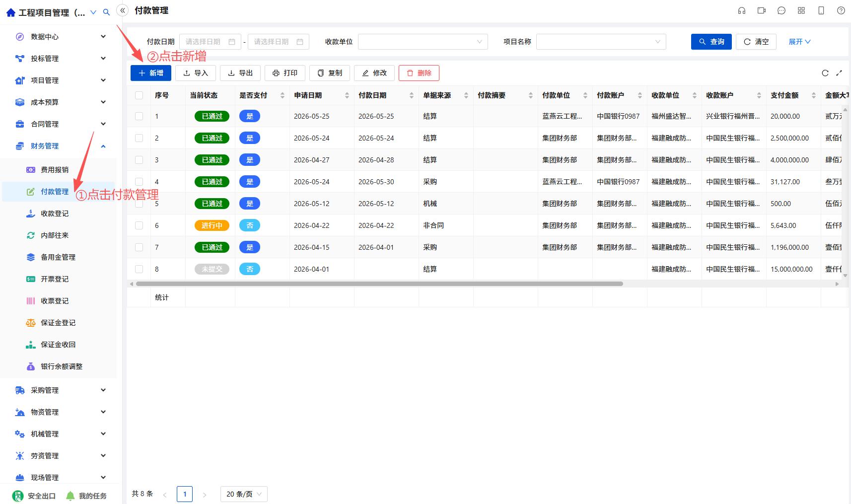Open the 付款管理 menu item
This screenshot has height=504, width=851.
coord(59,192)
